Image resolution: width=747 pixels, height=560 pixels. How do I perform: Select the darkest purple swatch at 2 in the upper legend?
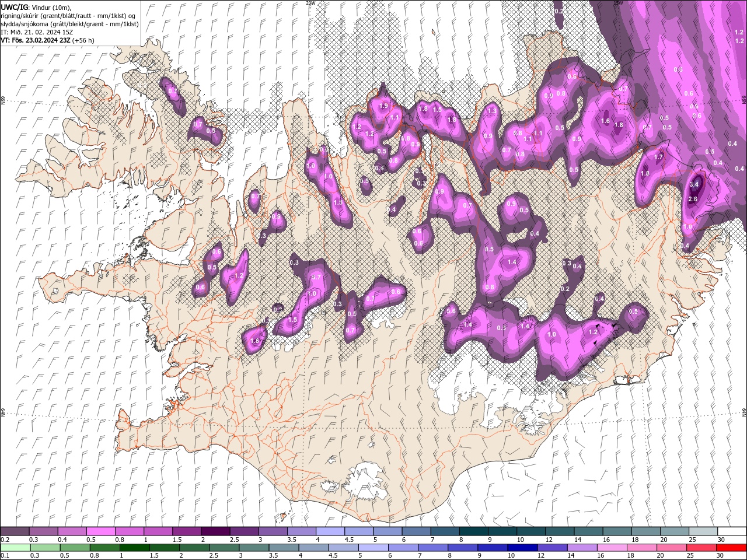click(x=215, y=531)
